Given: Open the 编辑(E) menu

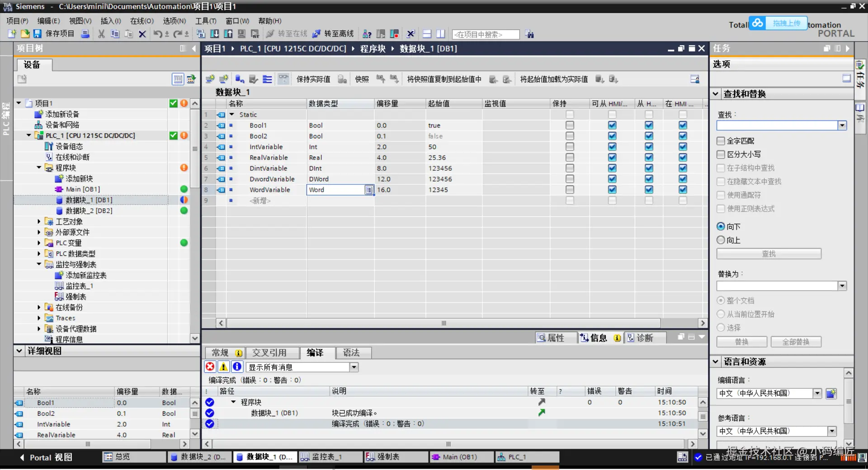Looking at the screenshot, I should (x=48, y=21).
